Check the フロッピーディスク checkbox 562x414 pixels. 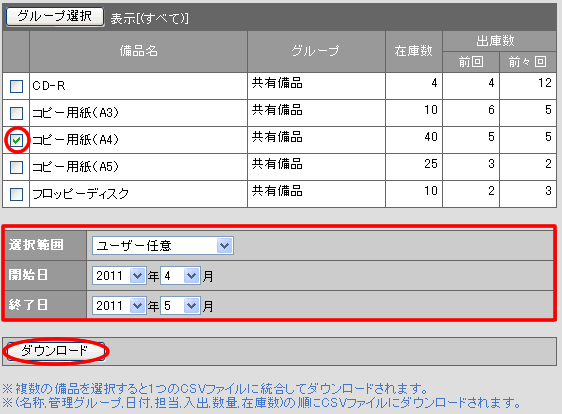16,194
